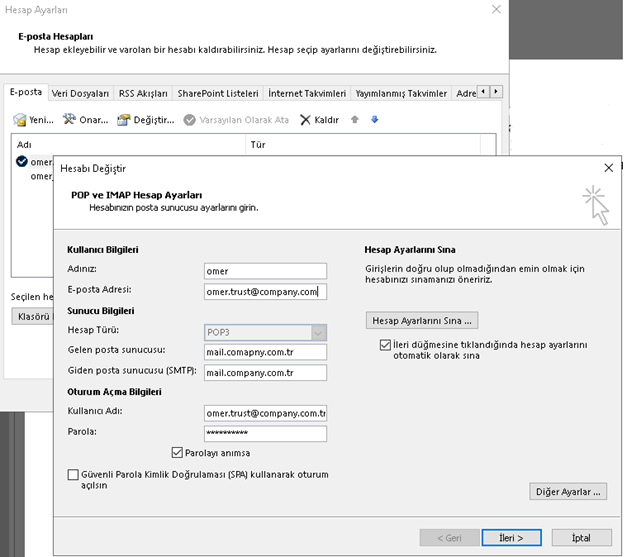Move account up with gray arrow
This screenshot has height=557, width=627.
(355, 120)
